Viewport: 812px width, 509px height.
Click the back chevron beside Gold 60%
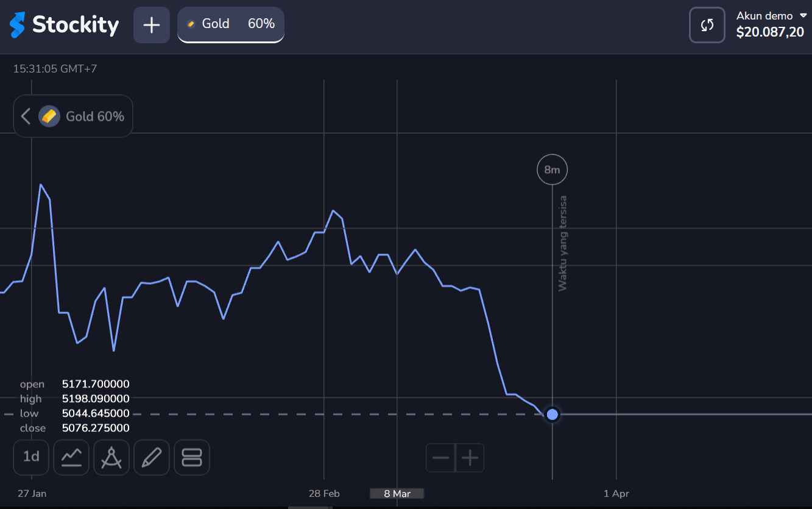[26, 116]
